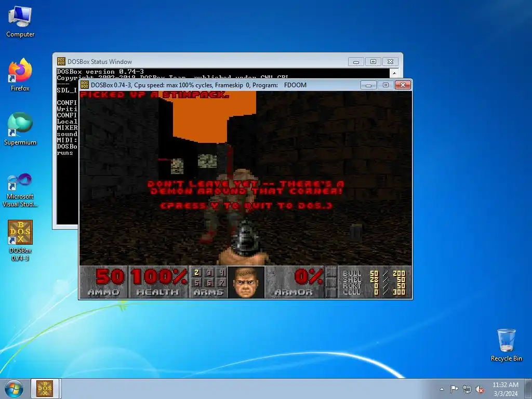Click the HEALTH 100% indicator
This screenshot has height=399, width=532.
point(158,282)
